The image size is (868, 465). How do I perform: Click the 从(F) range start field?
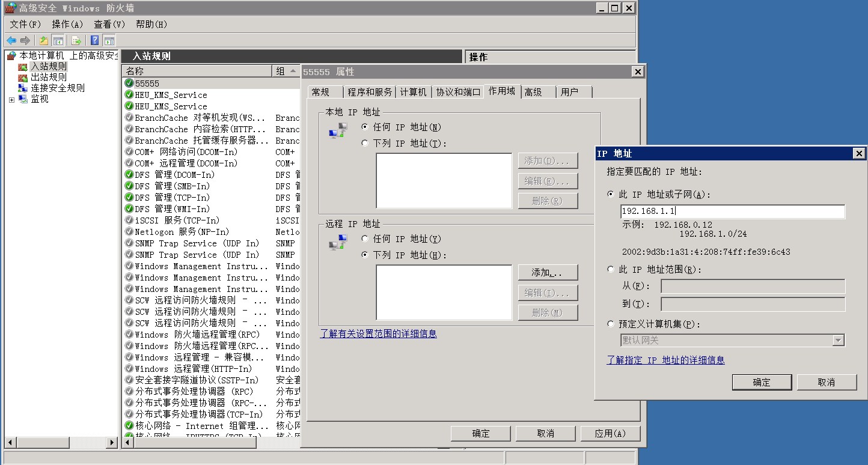coord(753,287)
